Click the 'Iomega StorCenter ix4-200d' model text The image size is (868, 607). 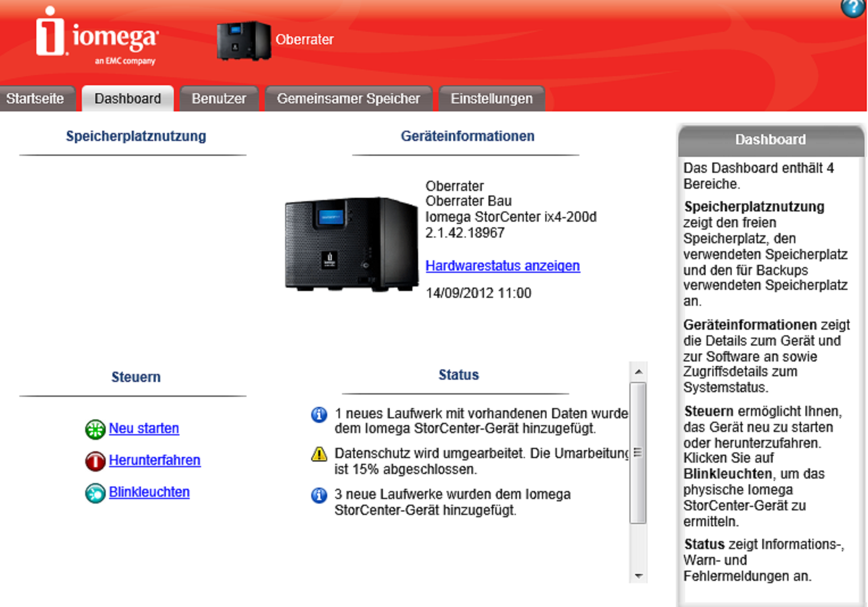(511, 217)
